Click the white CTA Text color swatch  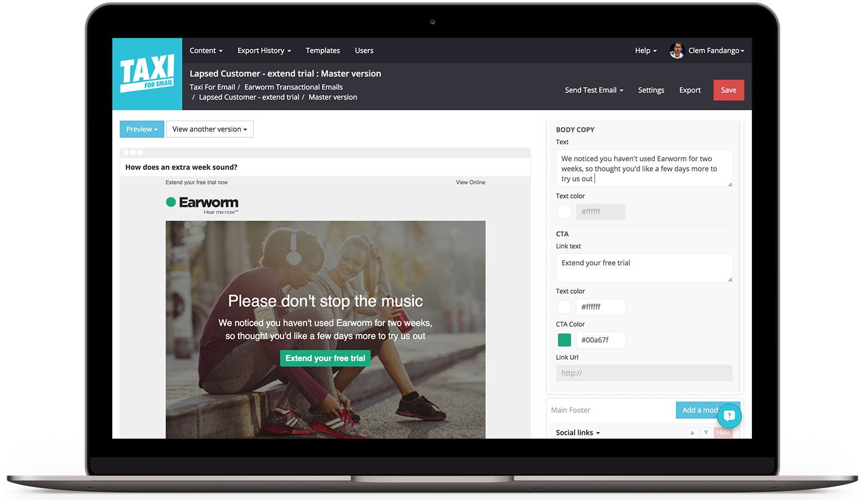tap(564, 307)
